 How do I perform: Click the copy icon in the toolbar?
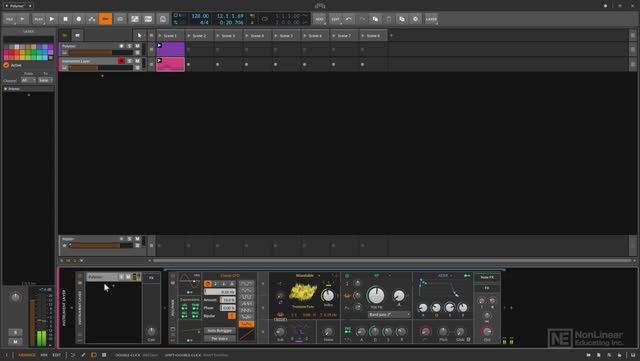tap(375, 19)
